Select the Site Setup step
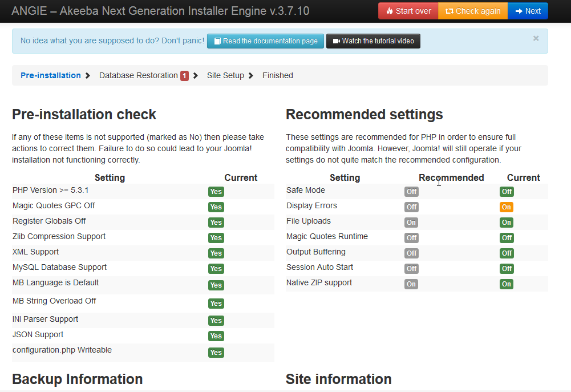 (225, 75)
